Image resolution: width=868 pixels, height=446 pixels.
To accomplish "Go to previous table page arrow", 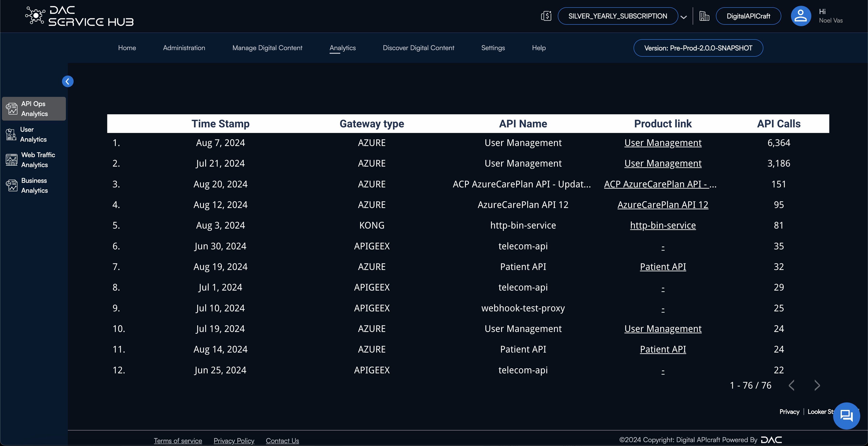I will (791, 385).
